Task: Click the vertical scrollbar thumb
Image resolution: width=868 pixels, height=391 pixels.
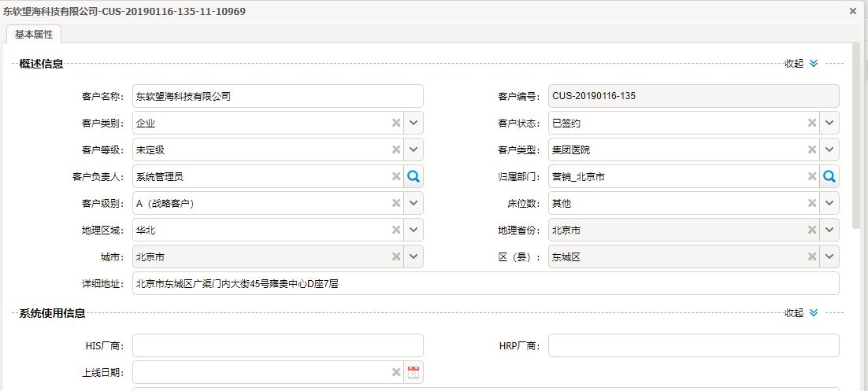Action: pyautogui.click(x=856, y=135)
